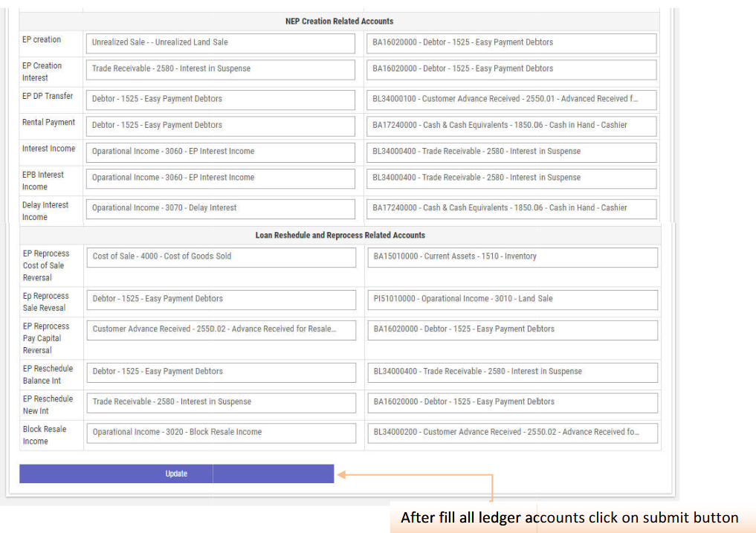Open the Advance Received for Resale 2550.02 field in EP Reprocess Pay Capital Reversal

click(220, 329)
